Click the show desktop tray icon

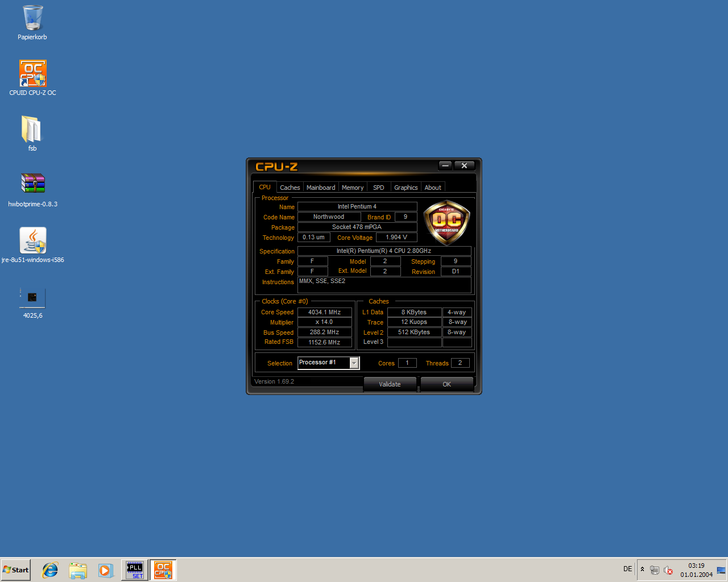pyautogui.click(x=721, y=570)
